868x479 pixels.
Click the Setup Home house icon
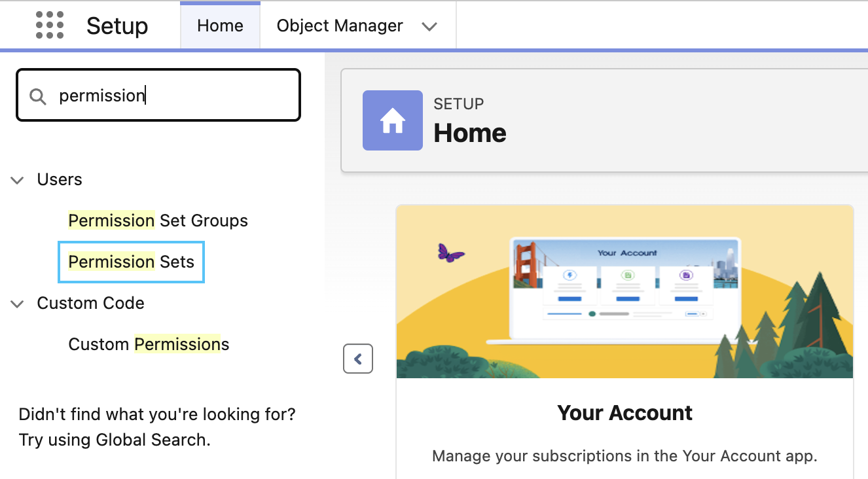(393, 120)
